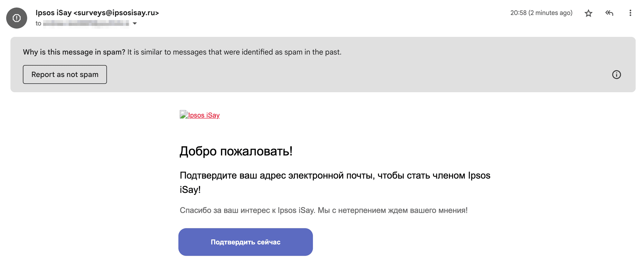
Task: Click the 2 minutes ago label
Action: [x=550, y=13]
